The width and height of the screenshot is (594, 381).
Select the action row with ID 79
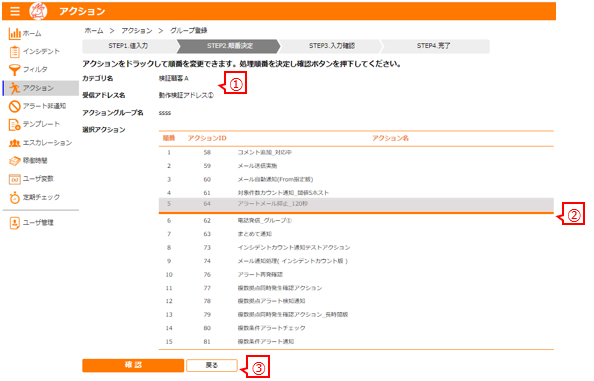(356, 315)
